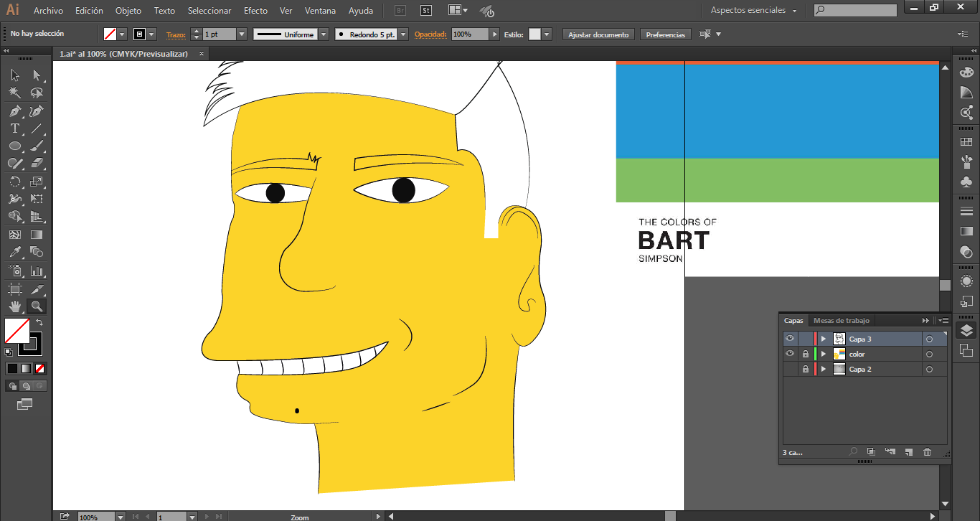Image resolution: width=980 pixels, height=521 pixels.
Task: Open the Uniforme stroke profile dropdown
Action: 324,34
